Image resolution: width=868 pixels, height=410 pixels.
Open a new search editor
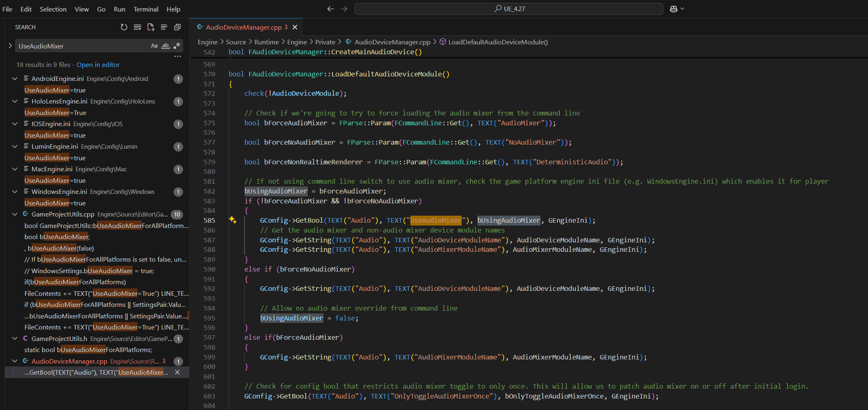click(151, 27)
